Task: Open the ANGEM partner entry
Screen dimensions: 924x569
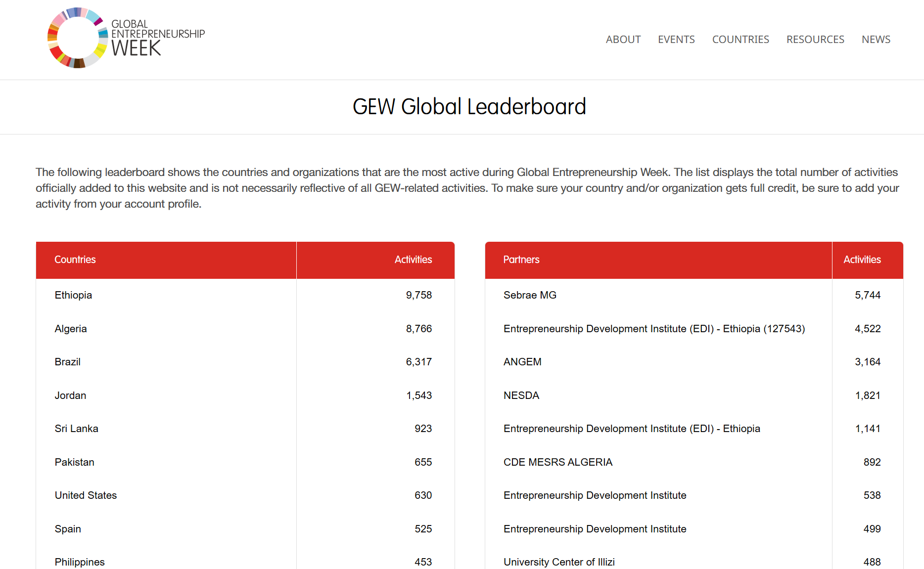Action: coord(522,362)
